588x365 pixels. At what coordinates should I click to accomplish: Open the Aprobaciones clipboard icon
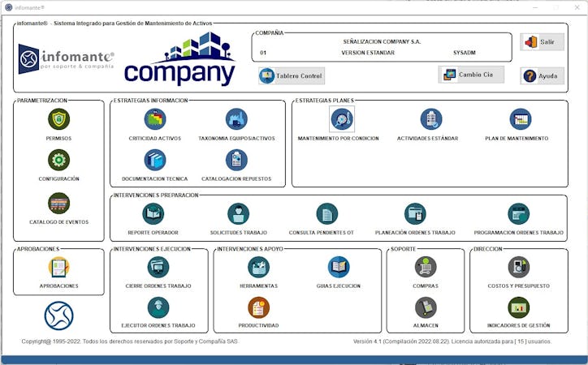[58, 268]
